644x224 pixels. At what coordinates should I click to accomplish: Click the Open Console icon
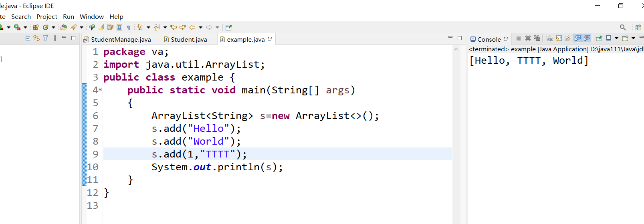click(625, 38)
